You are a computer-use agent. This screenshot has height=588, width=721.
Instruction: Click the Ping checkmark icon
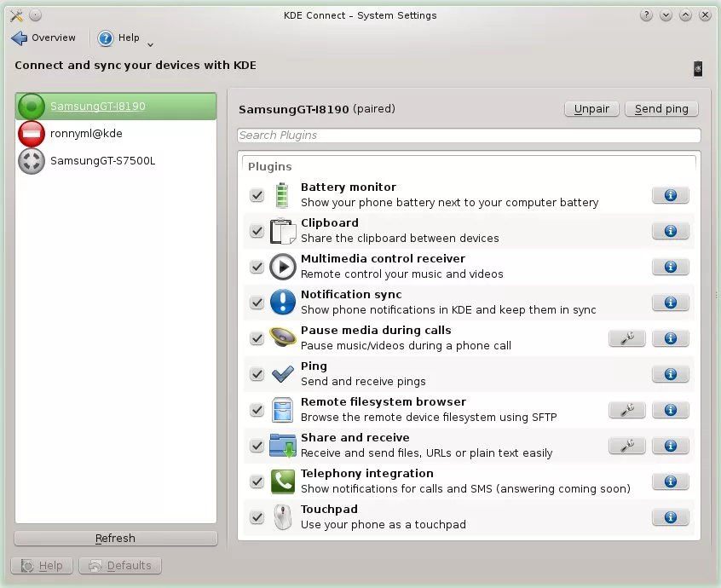pos(282,374)
